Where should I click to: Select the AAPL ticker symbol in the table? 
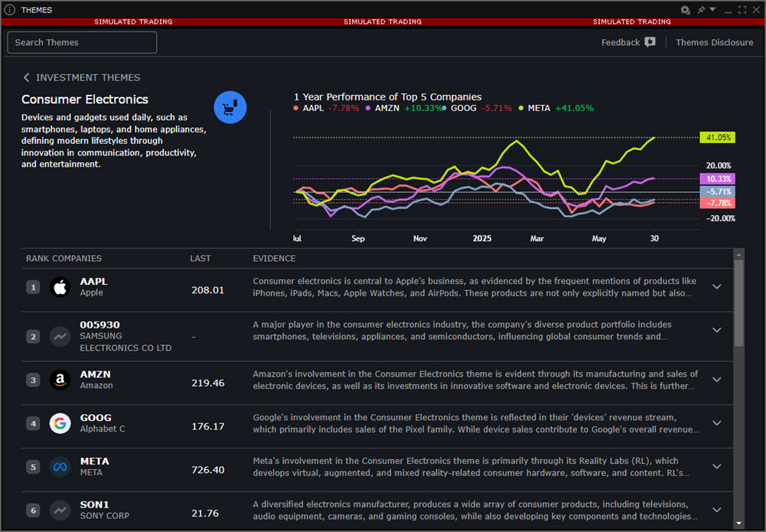coord(94,282)
